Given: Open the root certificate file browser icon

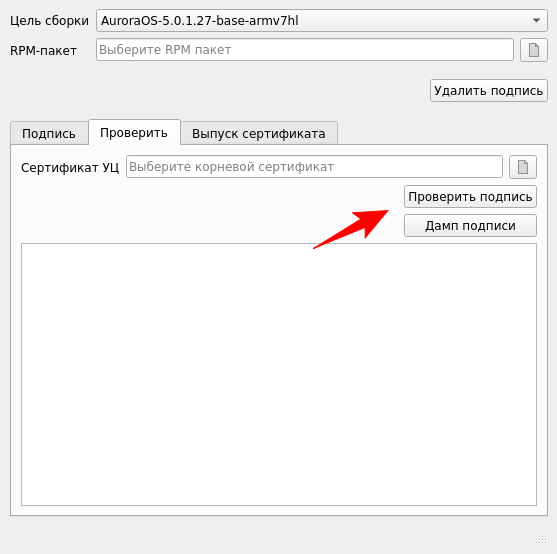Looking at the screenshot, I should (523, 167).
